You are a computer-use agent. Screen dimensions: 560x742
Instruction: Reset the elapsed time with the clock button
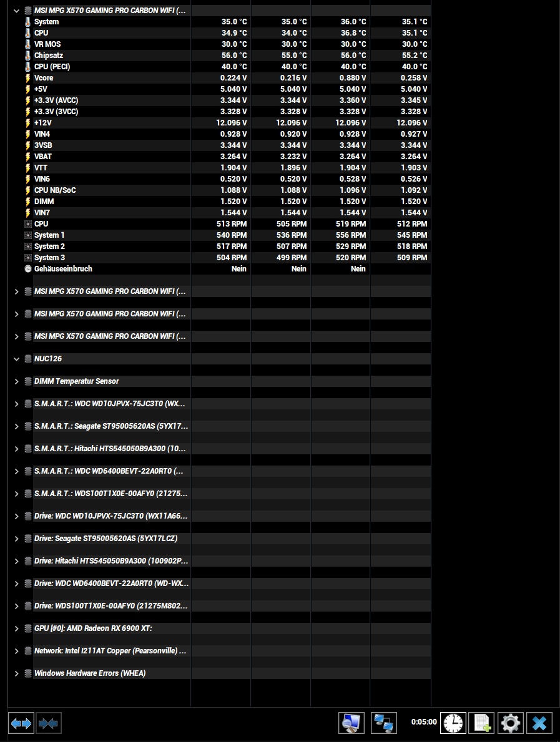[x=453, y=723]
